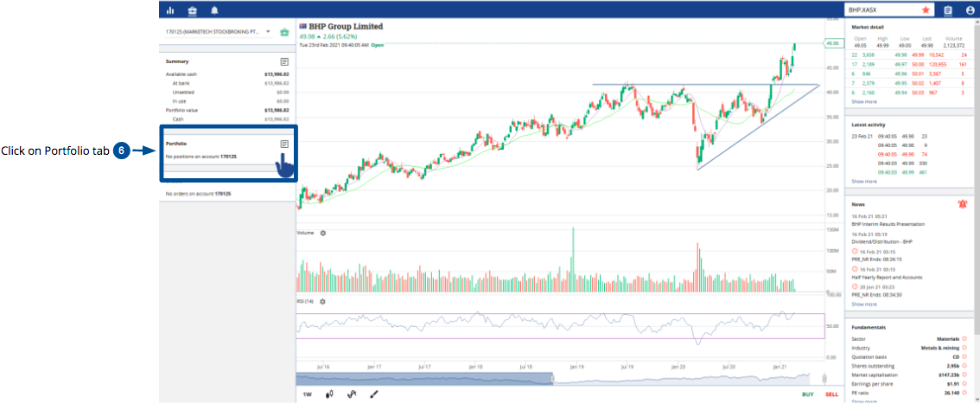Image resolution: width=980 pixels, height=404 pixels.
Task: Open Half Yearly Report and Accounts news
Action: [x=887, y=277]
